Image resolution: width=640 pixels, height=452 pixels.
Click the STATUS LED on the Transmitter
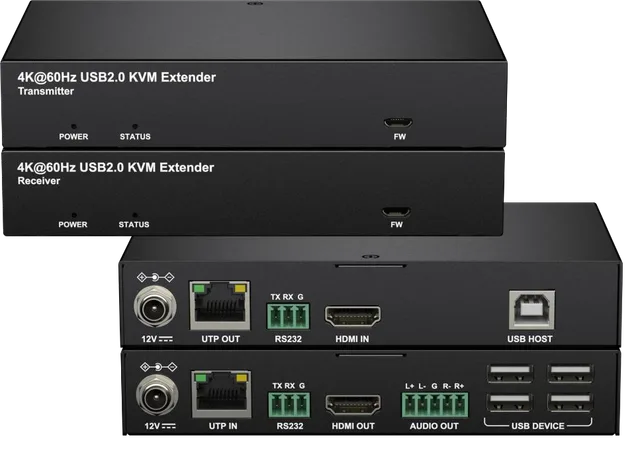pyautogui.click(x=135, y=127)
